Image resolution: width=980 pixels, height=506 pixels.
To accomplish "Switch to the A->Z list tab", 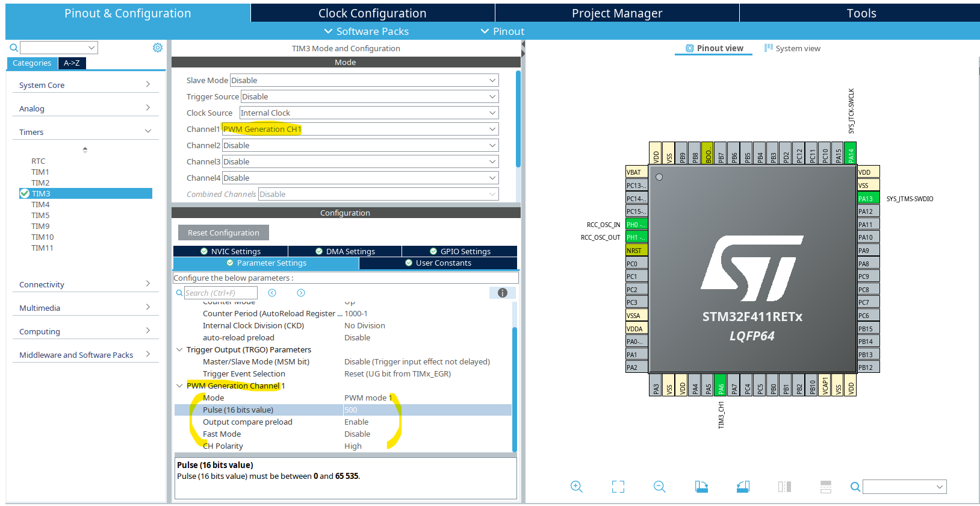I will 72,63.
